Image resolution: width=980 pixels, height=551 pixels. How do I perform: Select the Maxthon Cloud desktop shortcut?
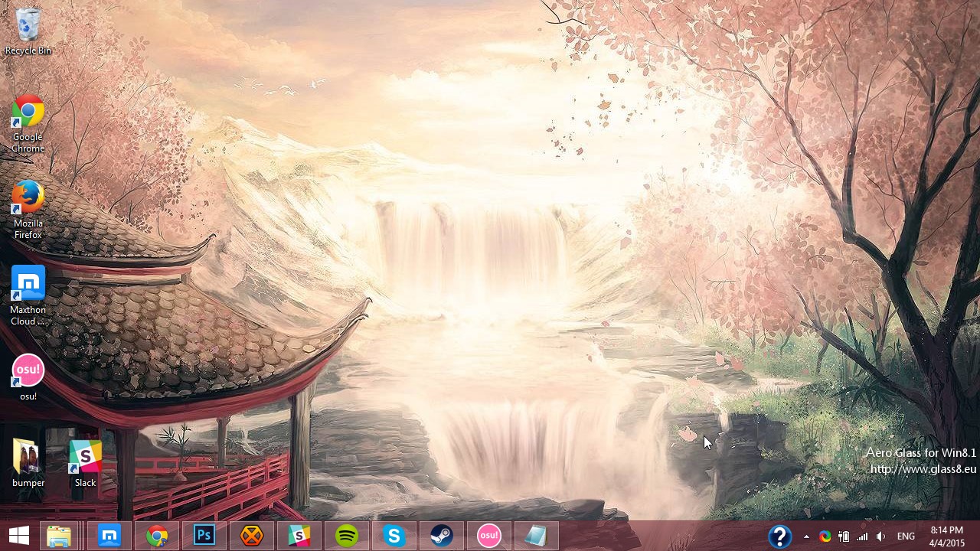(28, 296)
